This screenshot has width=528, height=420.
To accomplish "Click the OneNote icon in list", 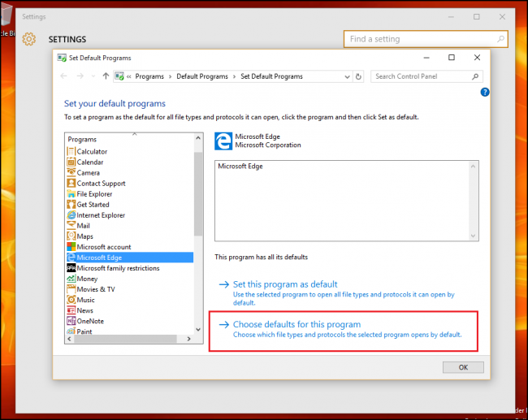I will pyautogui.click(x=71, y=321).
